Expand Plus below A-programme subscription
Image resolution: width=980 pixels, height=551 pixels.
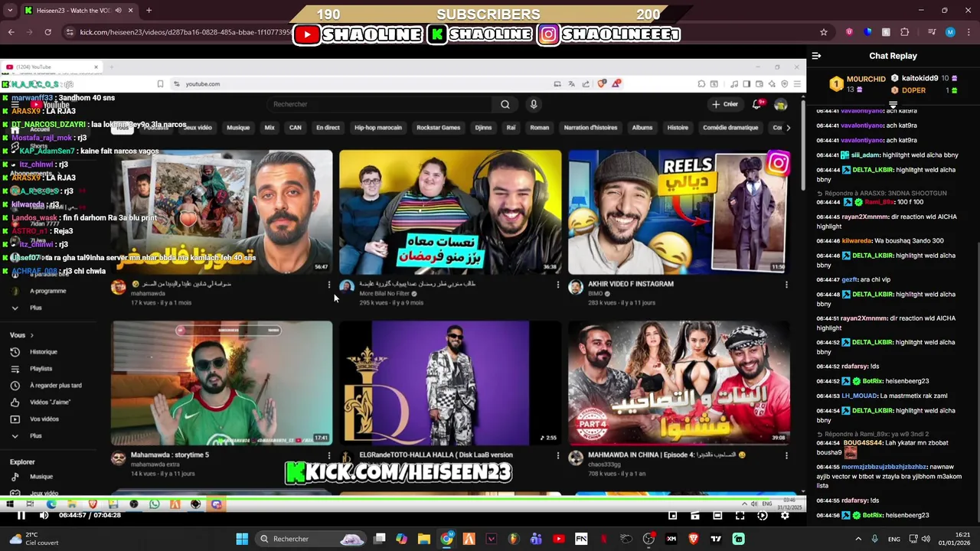[27, 308]
